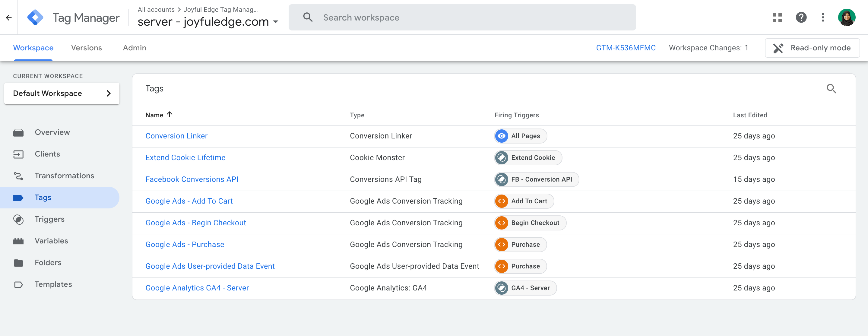Click the Add To Cart trigger icon

coord(501,201)
